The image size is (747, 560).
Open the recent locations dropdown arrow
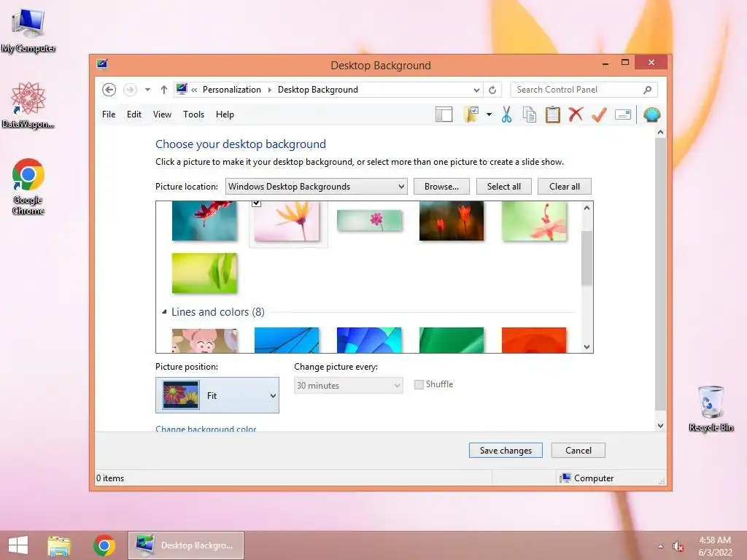[147, 90]
